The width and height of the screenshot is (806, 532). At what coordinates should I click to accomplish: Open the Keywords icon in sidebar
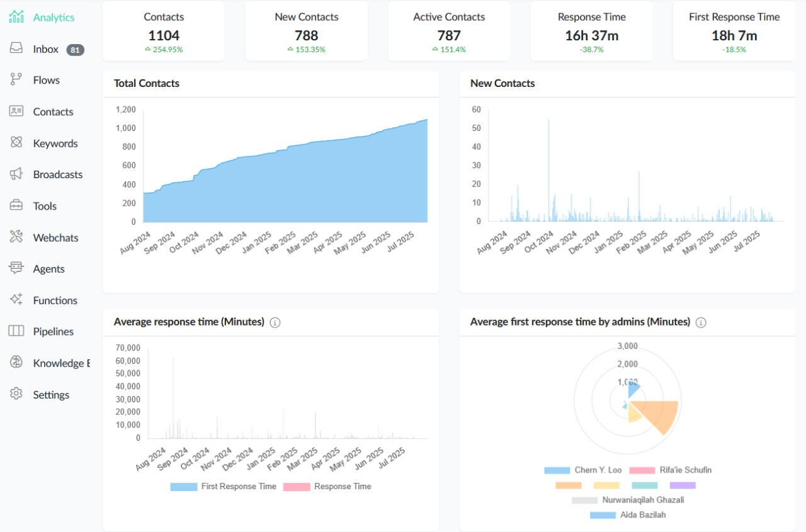tap(16, 143)
